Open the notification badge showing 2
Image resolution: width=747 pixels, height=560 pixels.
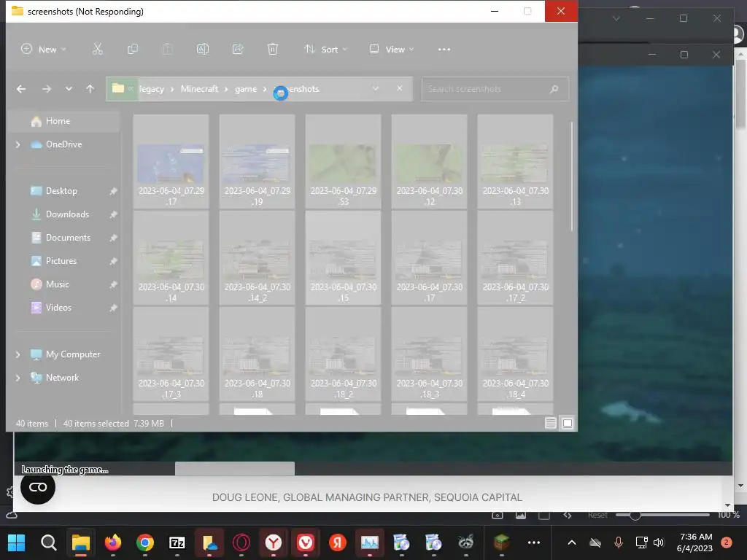(726, 542)
